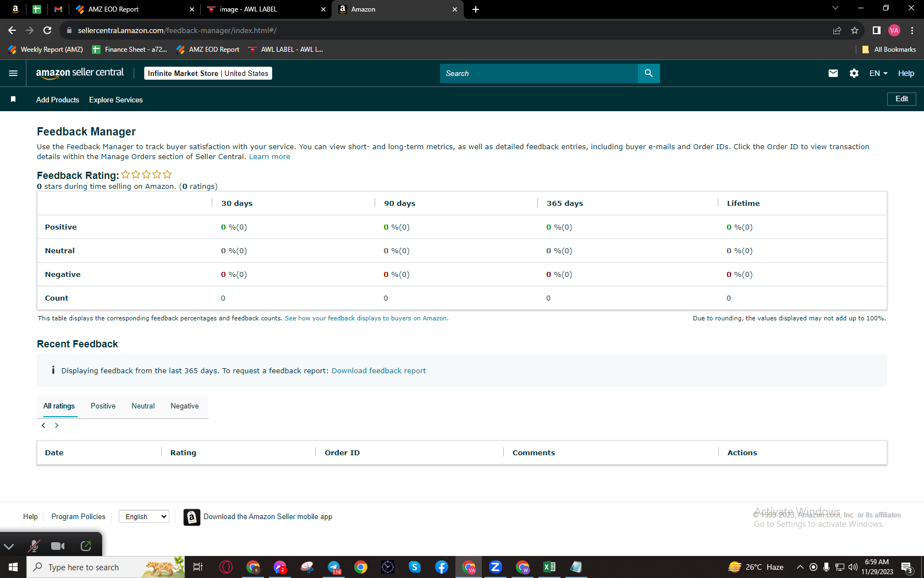Open the Seller Central hamburger menu
The image size is (924, 578).
(x=13, y=73)
